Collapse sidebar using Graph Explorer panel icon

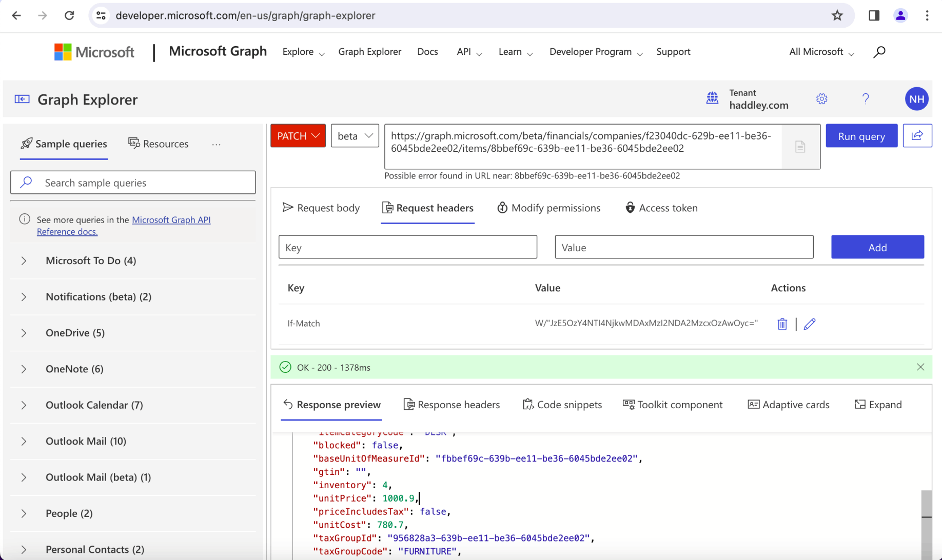(22, 99)
